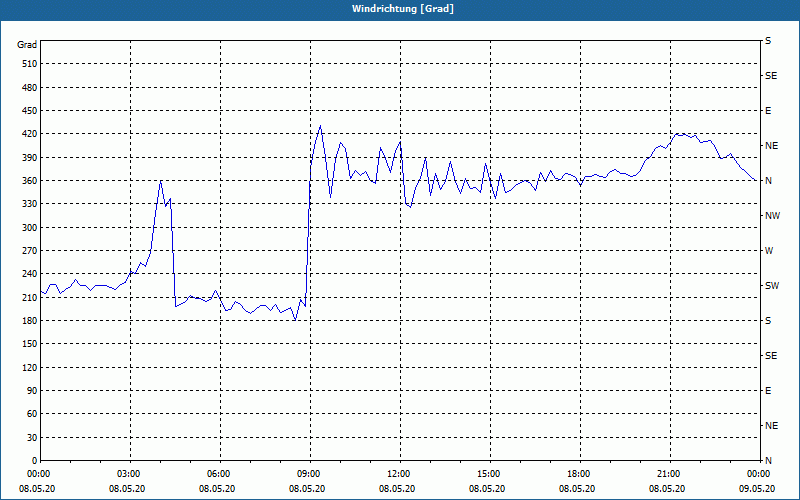Pick the 15:00 time label
The width and height of the screenshot is (800, 500).
coord(490,474)
